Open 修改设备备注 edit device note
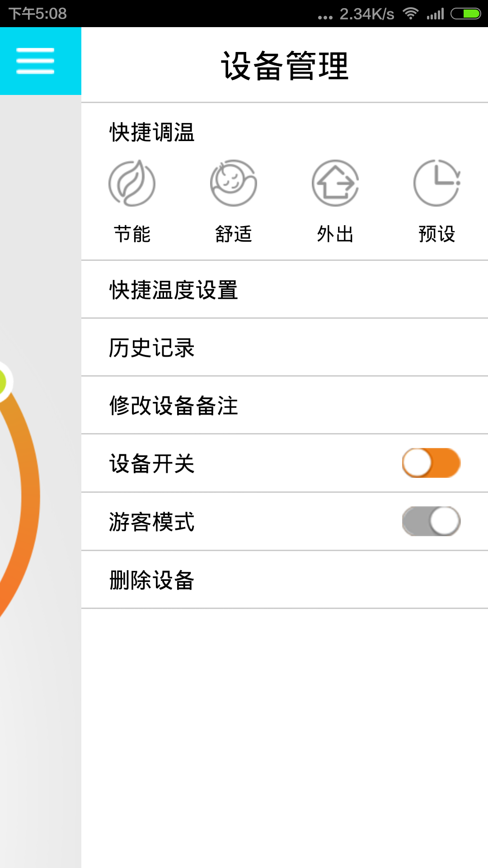 (x=285, y=405)
